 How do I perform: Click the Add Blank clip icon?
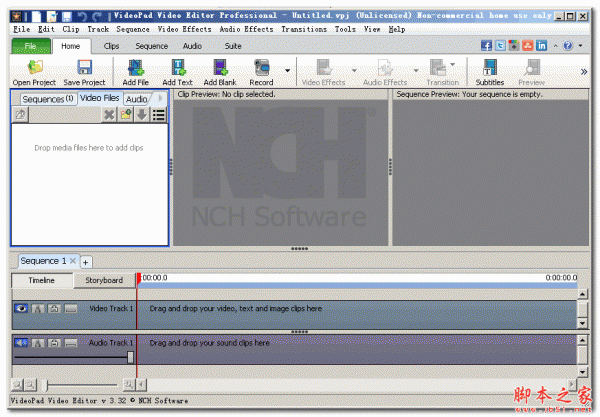tap(220, 67)
